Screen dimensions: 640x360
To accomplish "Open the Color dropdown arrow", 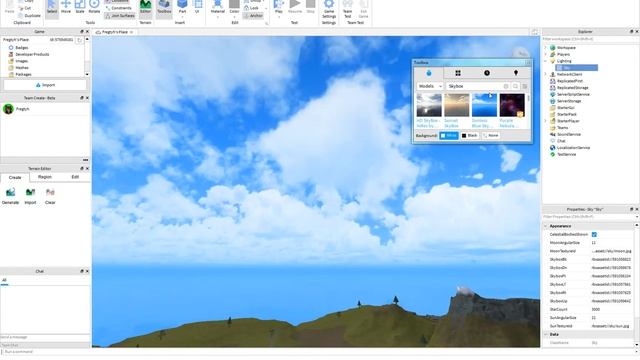I will (234, 17).
